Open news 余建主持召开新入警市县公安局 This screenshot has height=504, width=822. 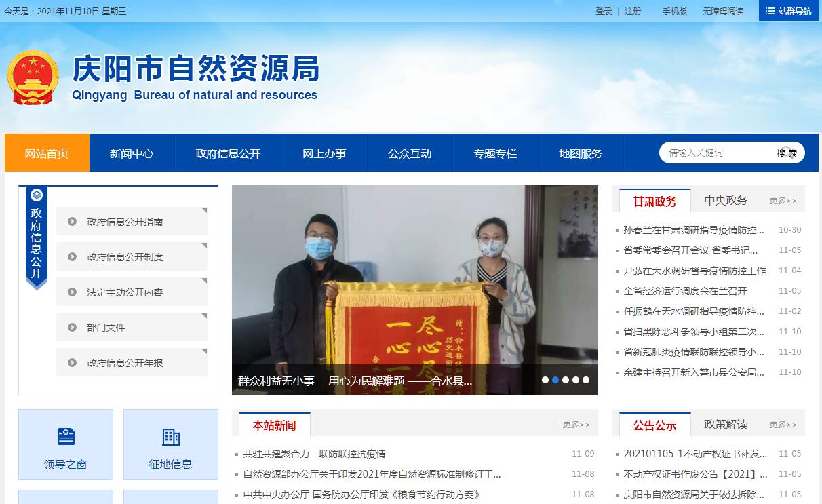[x=694, y=372]
